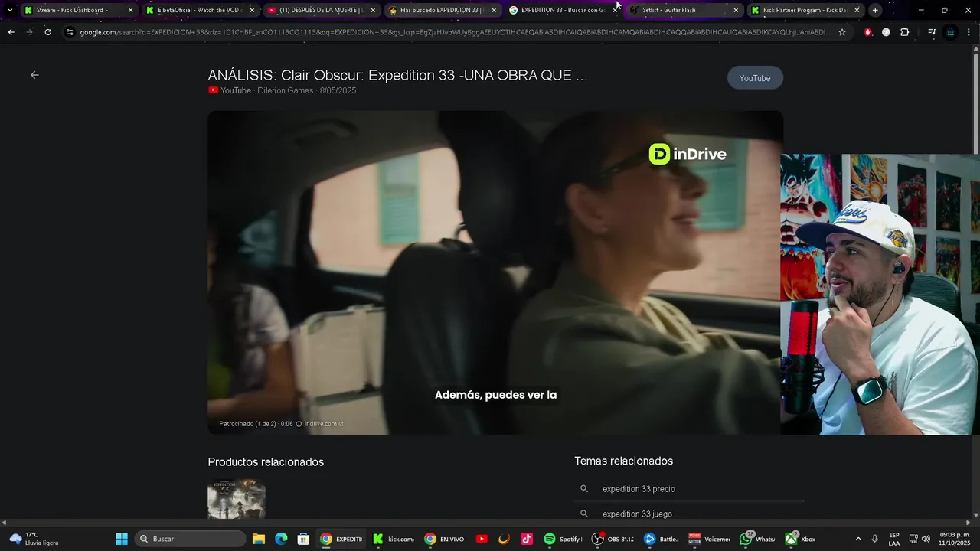
Task: Close the Setlist - Guitar Flash tab
Action: (736, 10)
